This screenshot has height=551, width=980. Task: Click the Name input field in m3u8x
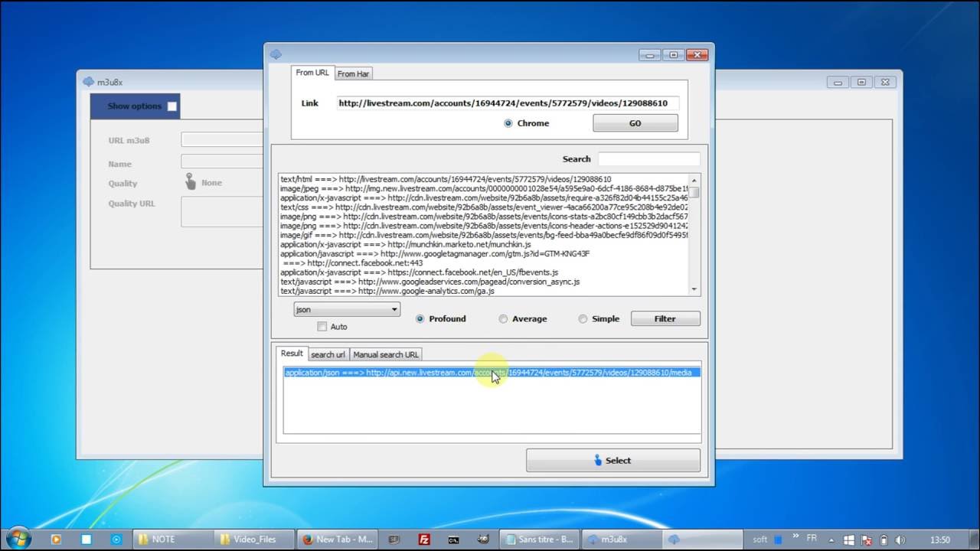point(222,161)
